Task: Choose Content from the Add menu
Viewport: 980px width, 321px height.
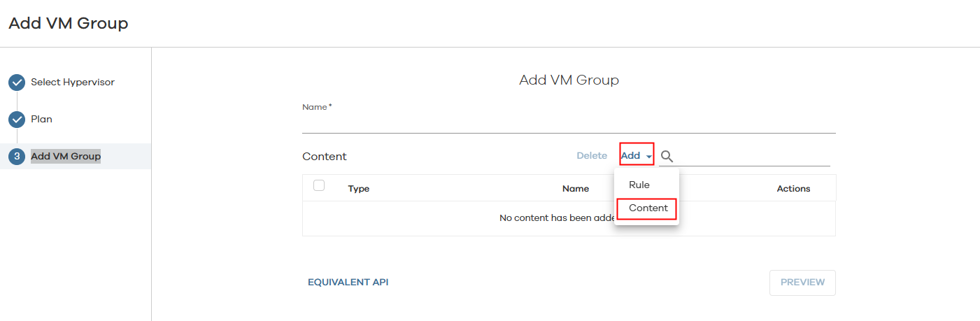Action: tap(648, 208)
